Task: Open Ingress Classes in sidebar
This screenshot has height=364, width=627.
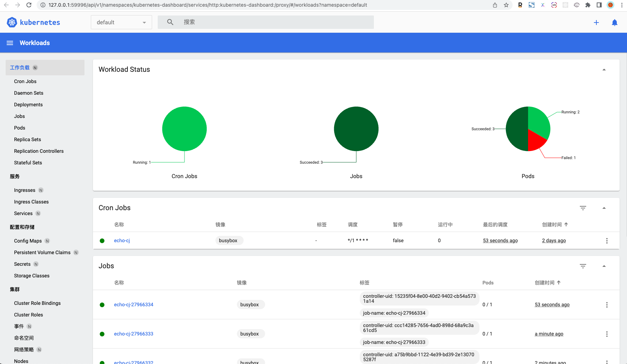Action: (x=31, y=202)
